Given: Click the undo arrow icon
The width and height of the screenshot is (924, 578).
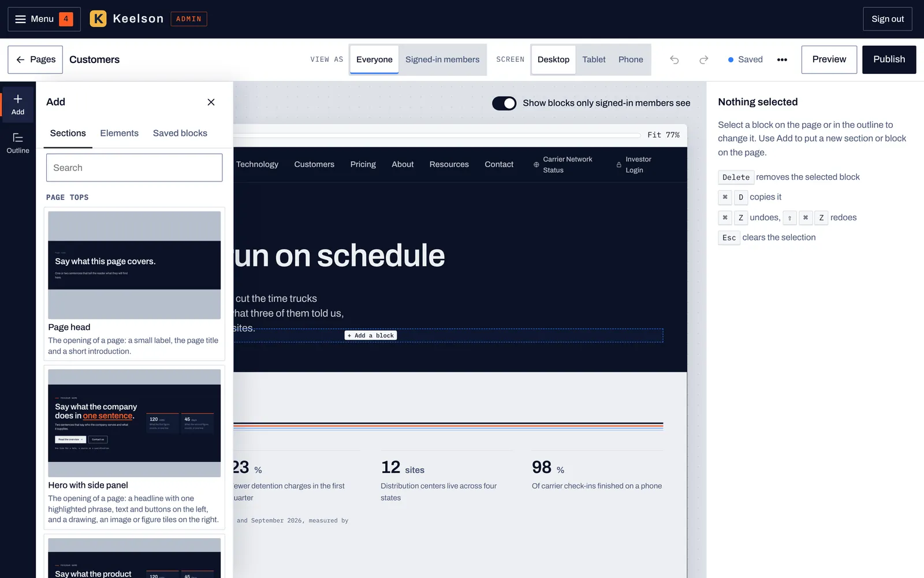Looking at the screenshot, I should click(x=674, y=60).
